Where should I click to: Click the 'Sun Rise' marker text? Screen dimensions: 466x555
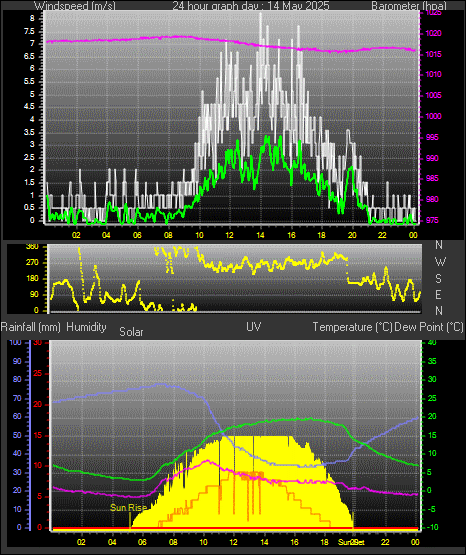coord(128,508)
